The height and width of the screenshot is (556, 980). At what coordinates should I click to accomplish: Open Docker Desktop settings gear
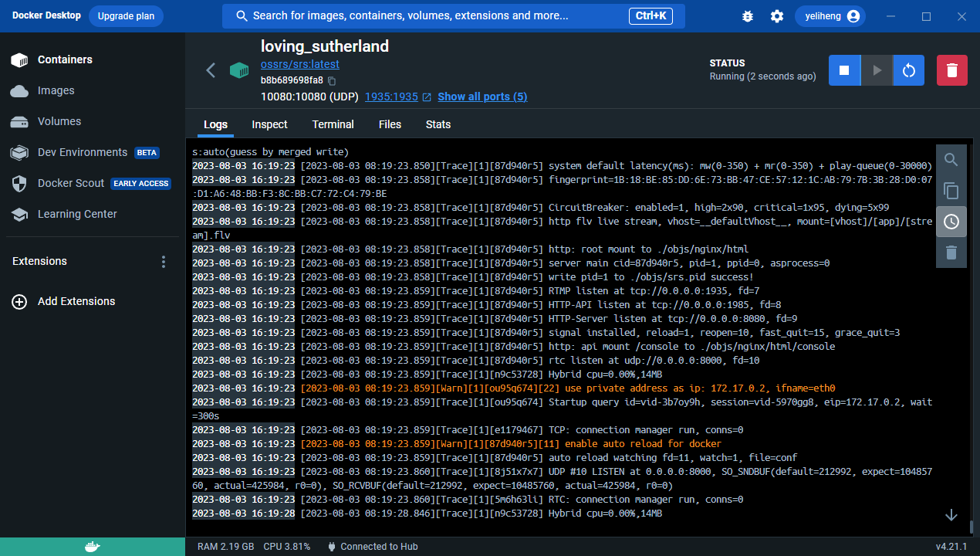(776, 16)
